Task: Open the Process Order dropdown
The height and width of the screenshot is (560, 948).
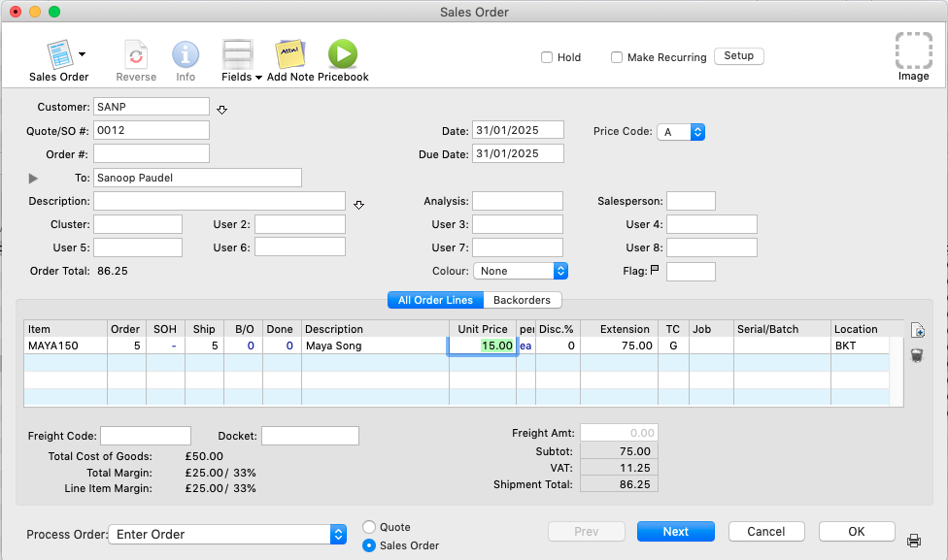Action: (227, 534)
